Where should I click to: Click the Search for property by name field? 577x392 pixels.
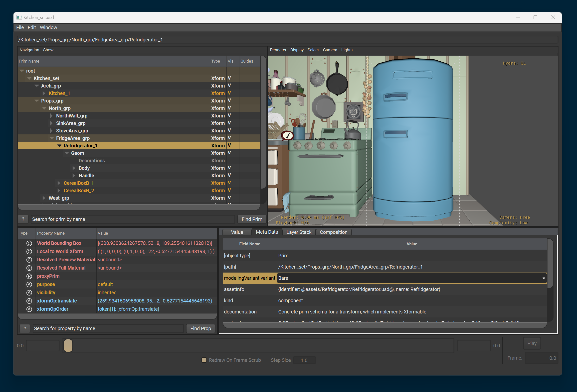click(108, 328)
